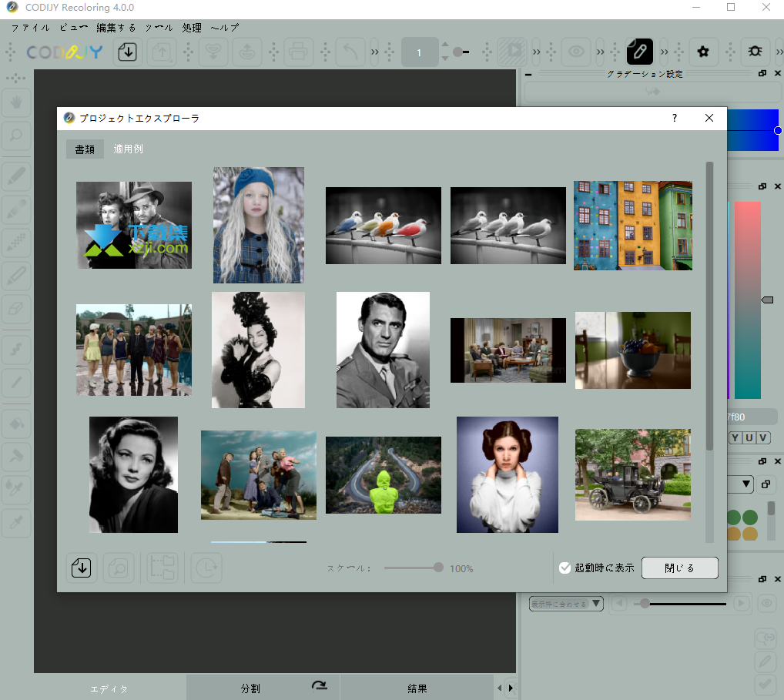Select the straight Line tool
Viewport: 784px width, 700px height.
coord(16,383)
